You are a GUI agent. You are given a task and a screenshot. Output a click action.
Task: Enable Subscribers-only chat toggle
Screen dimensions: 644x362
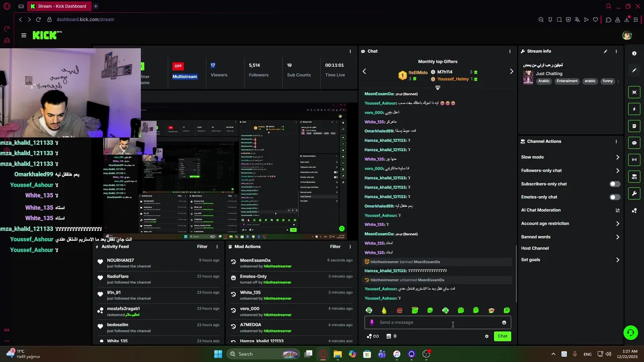coord(615,184)
